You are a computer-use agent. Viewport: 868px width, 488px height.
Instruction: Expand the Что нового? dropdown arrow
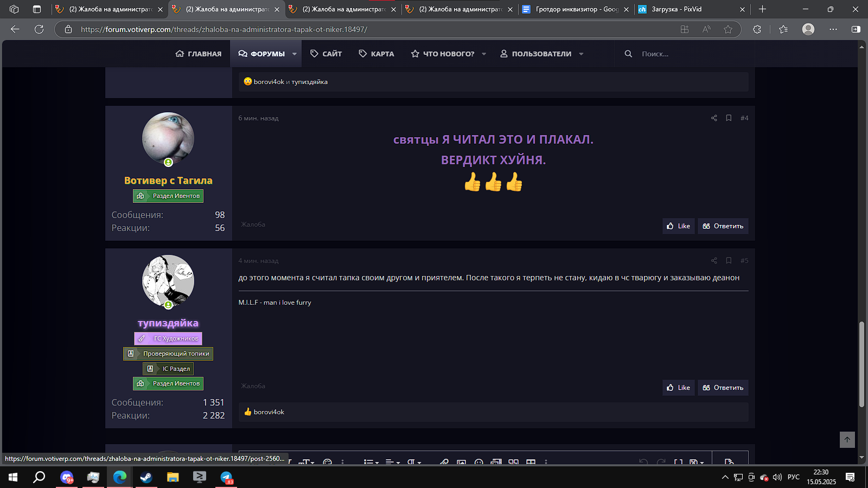(484, 54)
